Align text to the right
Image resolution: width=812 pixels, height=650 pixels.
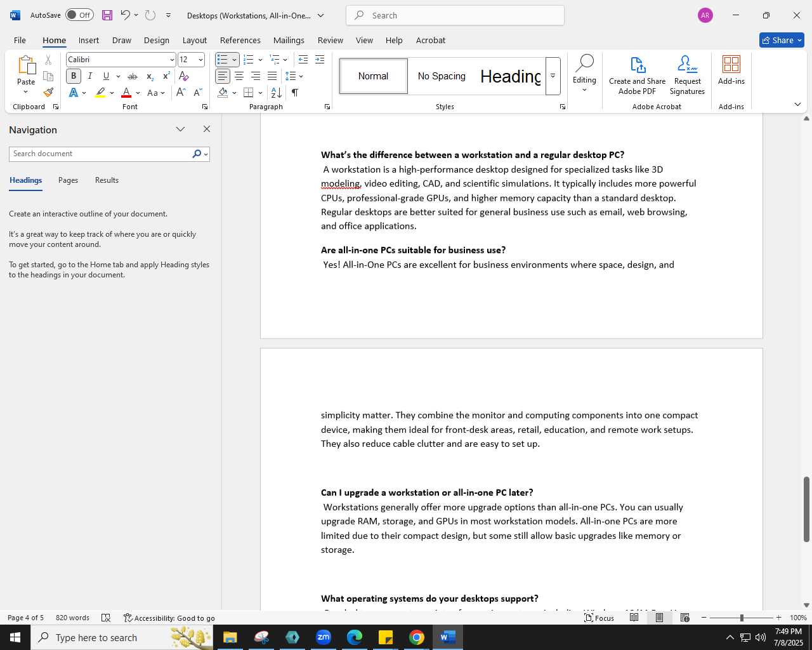[256, 76]
